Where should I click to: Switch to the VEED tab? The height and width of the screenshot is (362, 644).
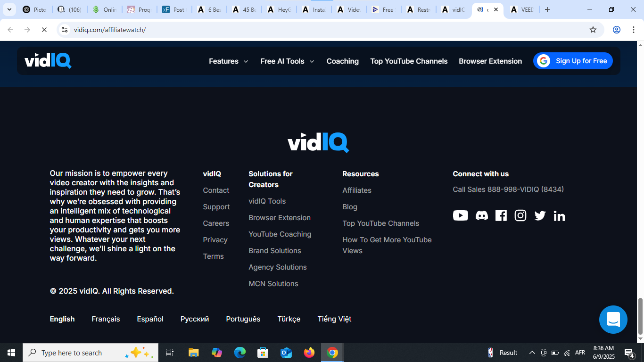[x=522, y=9]
